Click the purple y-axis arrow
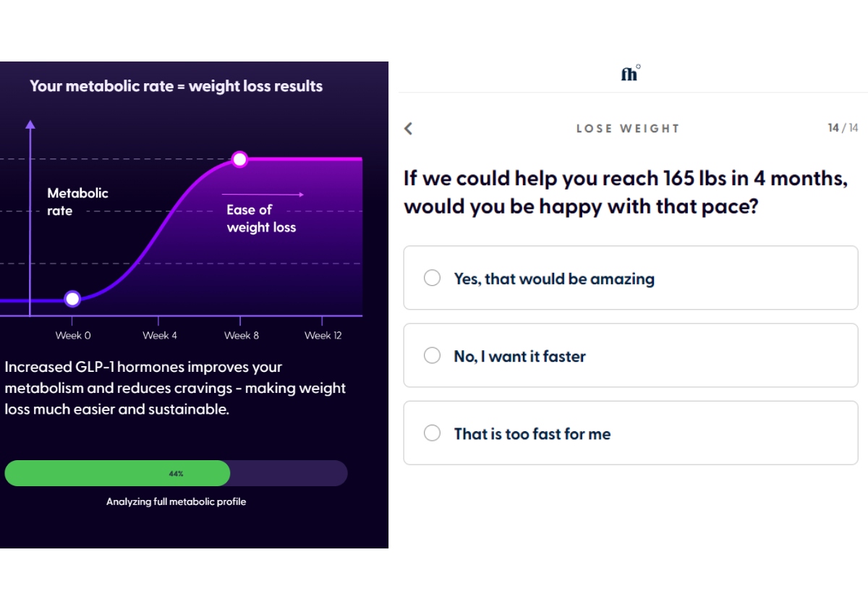 click(30, 124)
